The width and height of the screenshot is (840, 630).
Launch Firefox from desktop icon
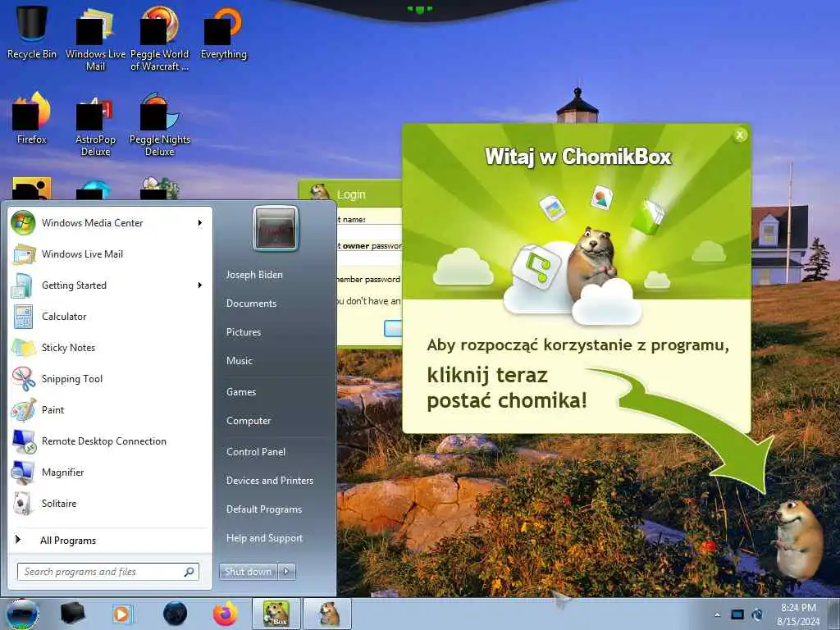[32, 118]
